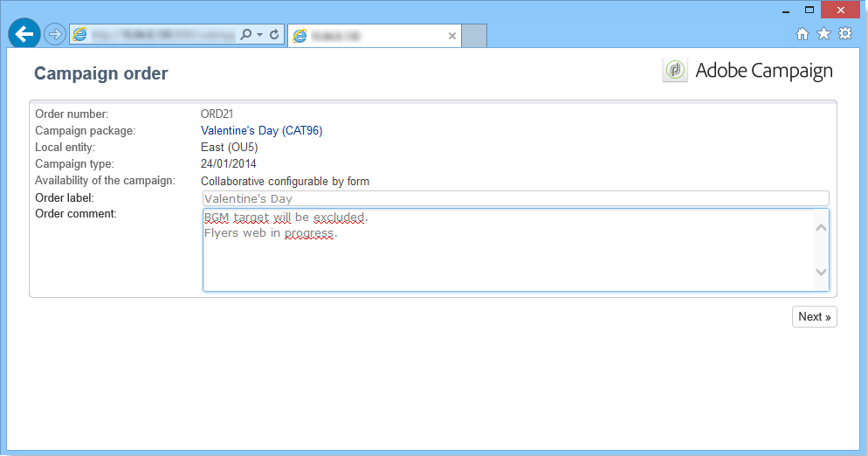Click the Campaign package label
Viewport: 868px width, 456px height.
point(86,131)
